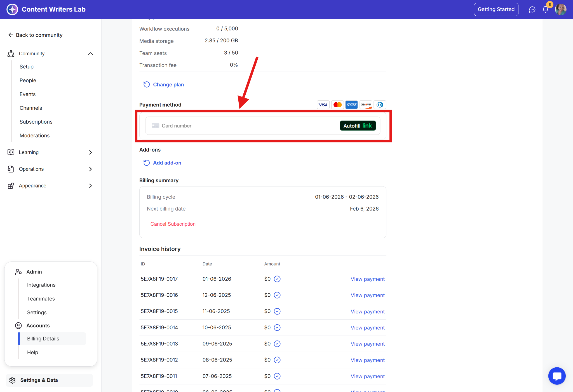
Task: Click the Settings & Data gear icon
Action: pos(12,380)
